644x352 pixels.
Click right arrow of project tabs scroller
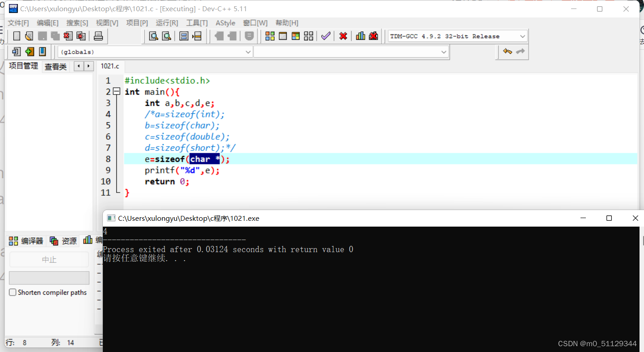[x=89, y=66]
